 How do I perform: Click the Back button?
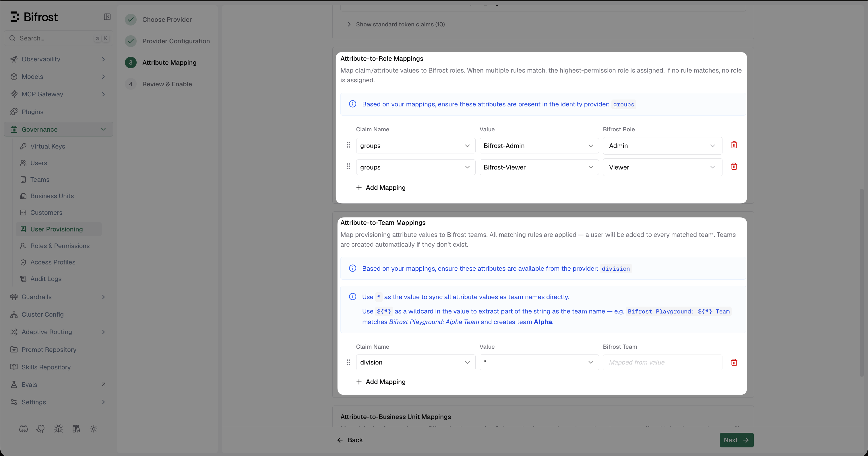click(x=350, y=440)
